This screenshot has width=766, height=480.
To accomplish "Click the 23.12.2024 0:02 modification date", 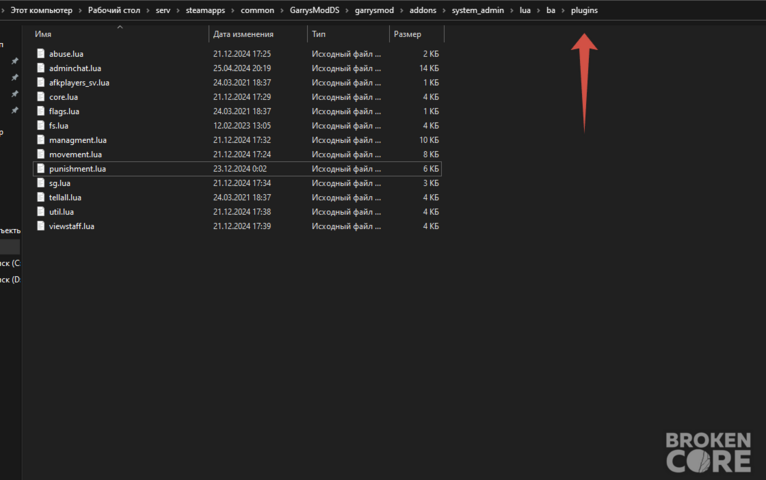I will (239, 169).
